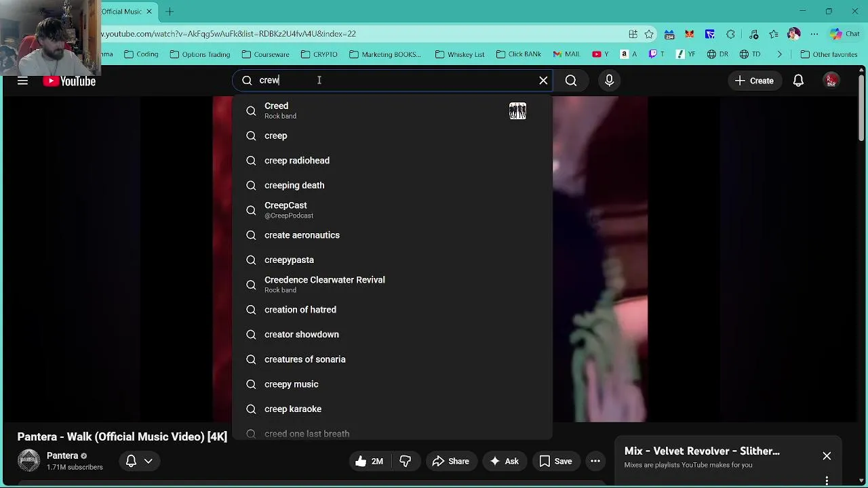The width and height of the screenshot is (868, 488).
Task: Open the YouTube hamburger guide menu
Action: click(x=22, y=81)
